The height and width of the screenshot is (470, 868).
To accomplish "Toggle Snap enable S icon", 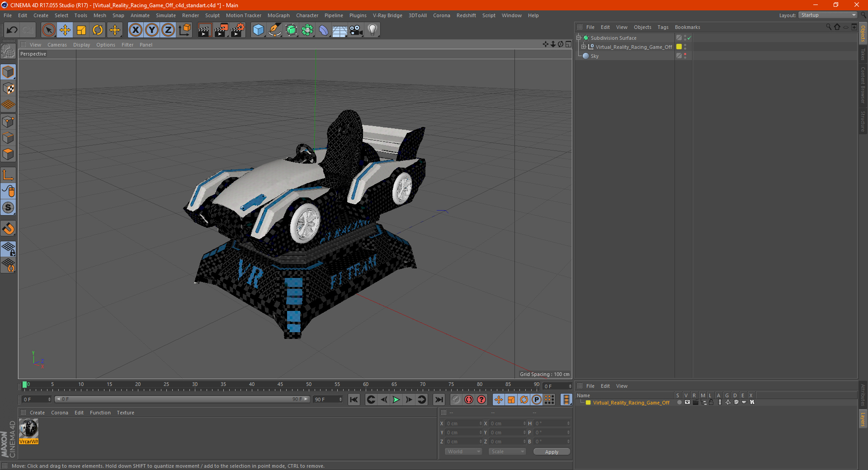I will 8,208.
